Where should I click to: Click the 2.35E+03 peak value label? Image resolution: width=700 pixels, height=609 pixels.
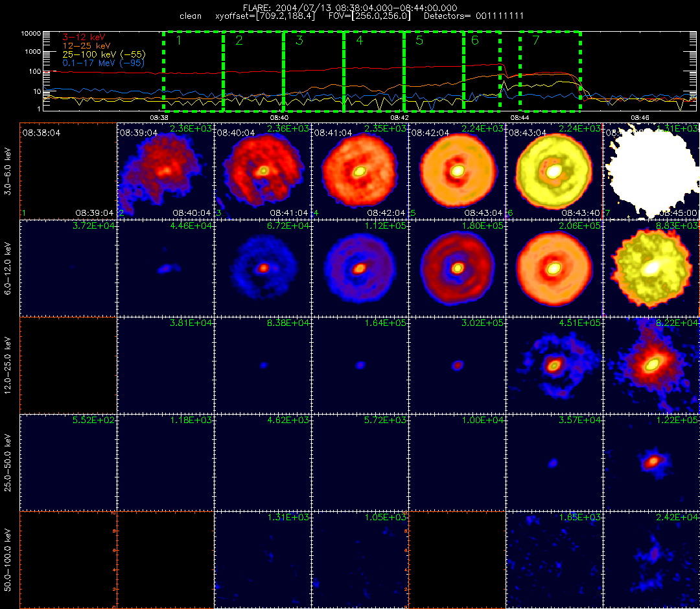click(x=385, y=128)
